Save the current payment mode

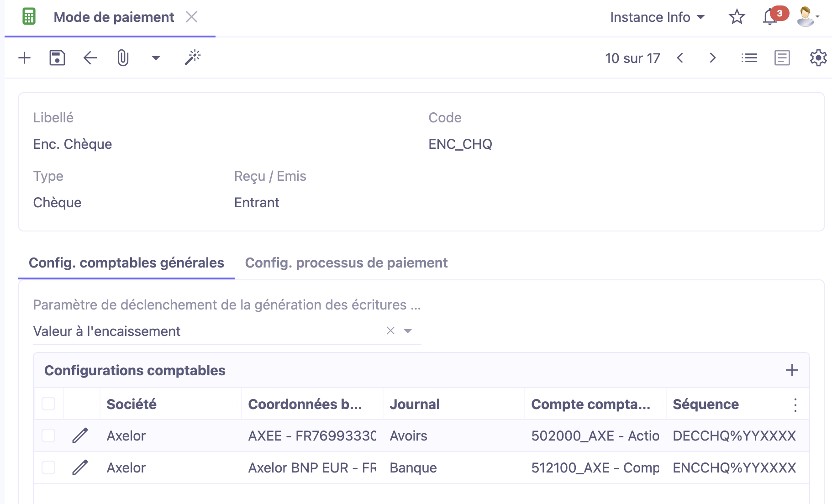tap(57, 58)
